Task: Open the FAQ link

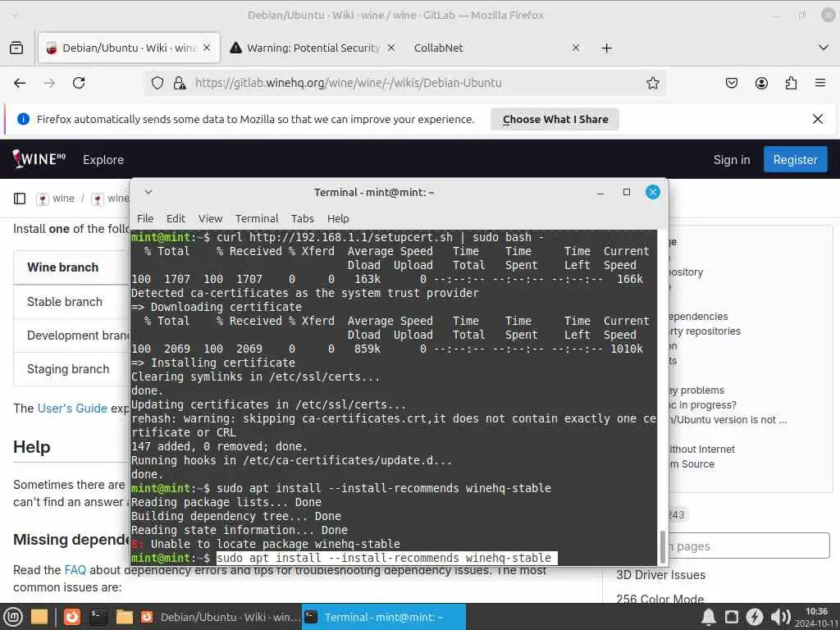Action: tap(75, 570)
